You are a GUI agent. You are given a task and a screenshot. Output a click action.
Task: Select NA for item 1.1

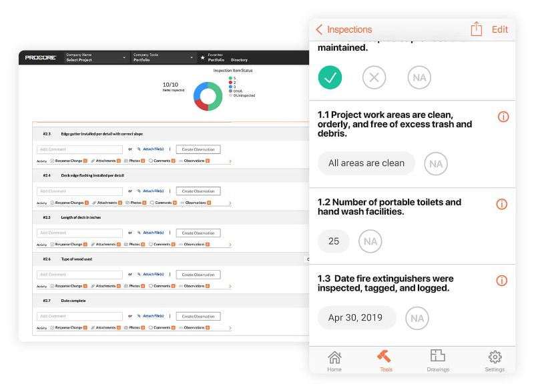[436, 163]
